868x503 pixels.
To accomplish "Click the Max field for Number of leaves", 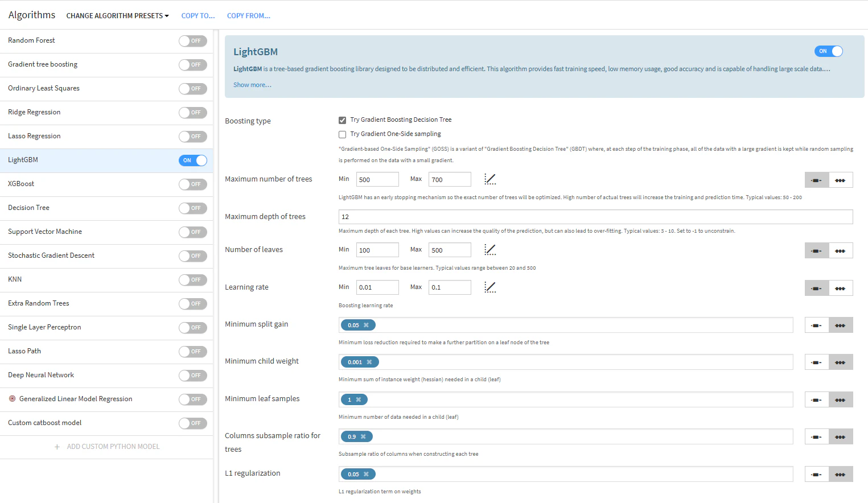I will pos(450,250).
